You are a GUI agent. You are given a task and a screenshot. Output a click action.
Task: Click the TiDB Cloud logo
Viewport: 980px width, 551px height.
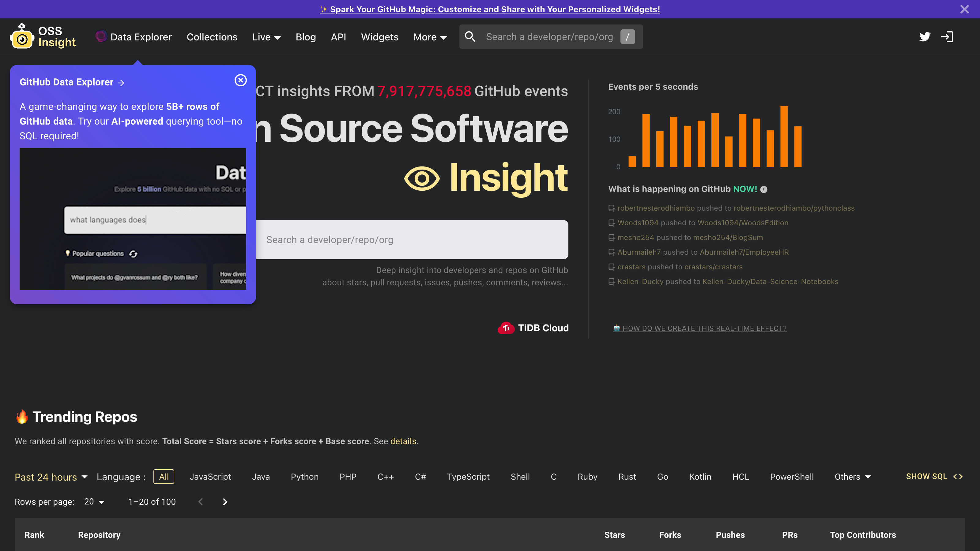533,328
